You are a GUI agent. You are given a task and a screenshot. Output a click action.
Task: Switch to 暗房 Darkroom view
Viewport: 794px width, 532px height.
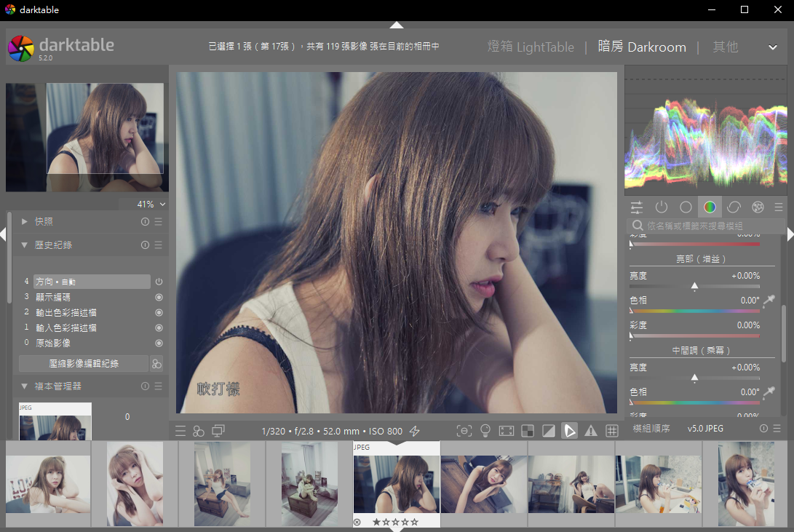point(642,47)
